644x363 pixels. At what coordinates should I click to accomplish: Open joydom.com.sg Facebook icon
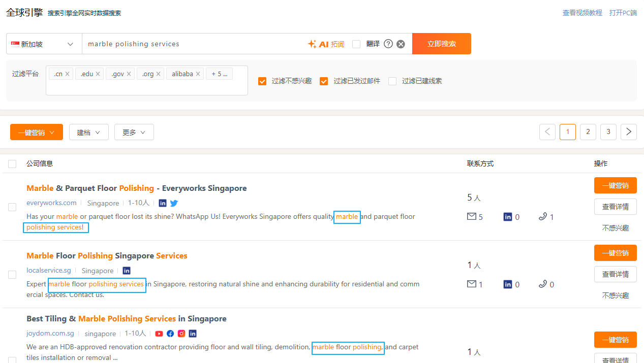pyautogui.click(x=170, y=334)
